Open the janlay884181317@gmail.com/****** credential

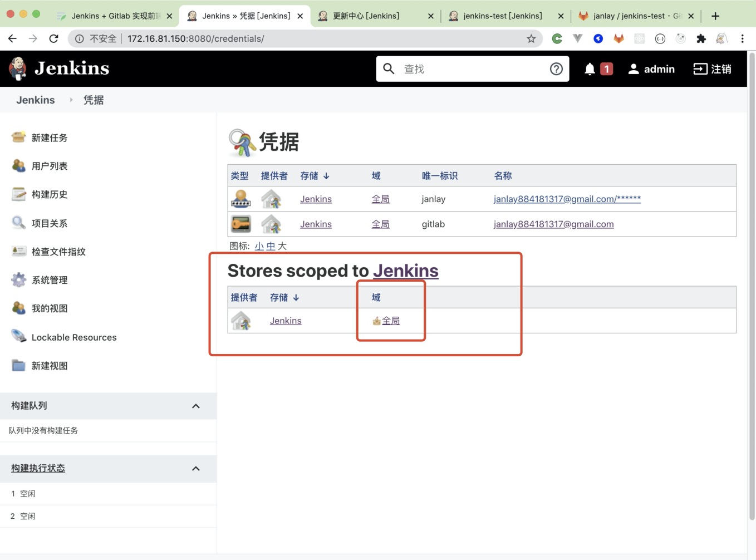coord(567,199)
